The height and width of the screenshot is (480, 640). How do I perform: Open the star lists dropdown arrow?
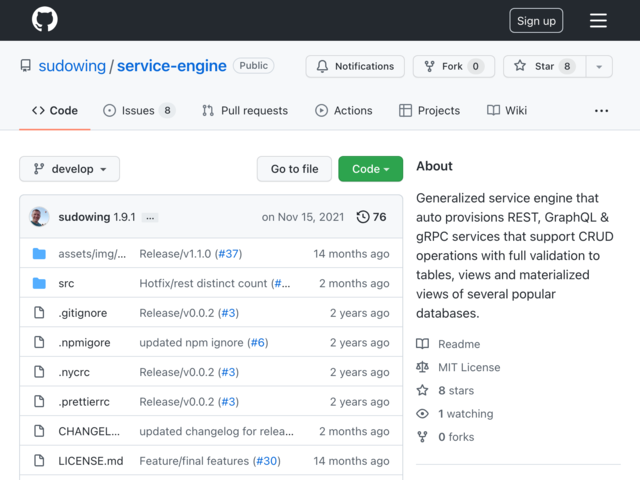click(x=599, y=66)
